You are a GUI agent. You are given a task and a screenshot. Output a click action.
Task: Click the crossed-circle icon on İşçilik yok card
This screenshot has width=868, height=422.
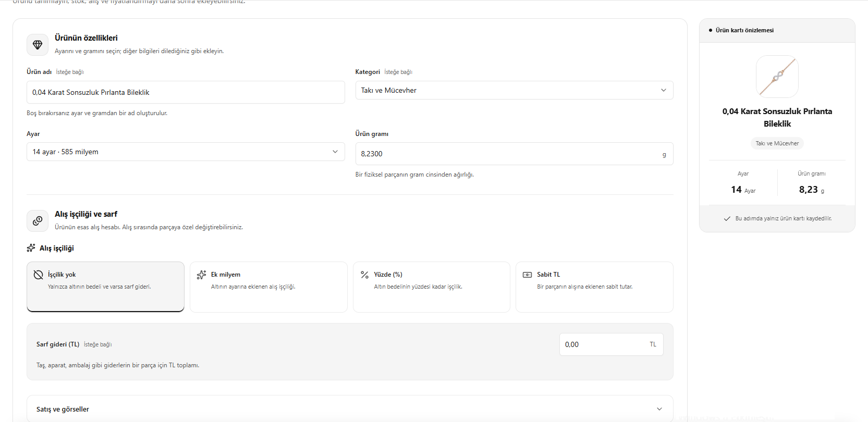pyautogui.click(x=38, y=275)
